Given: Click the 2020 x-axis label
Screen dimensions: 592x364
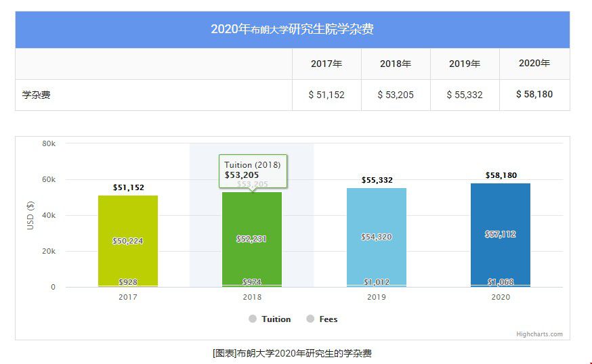Looking at the screenshot, I should (x=501, y=297).
